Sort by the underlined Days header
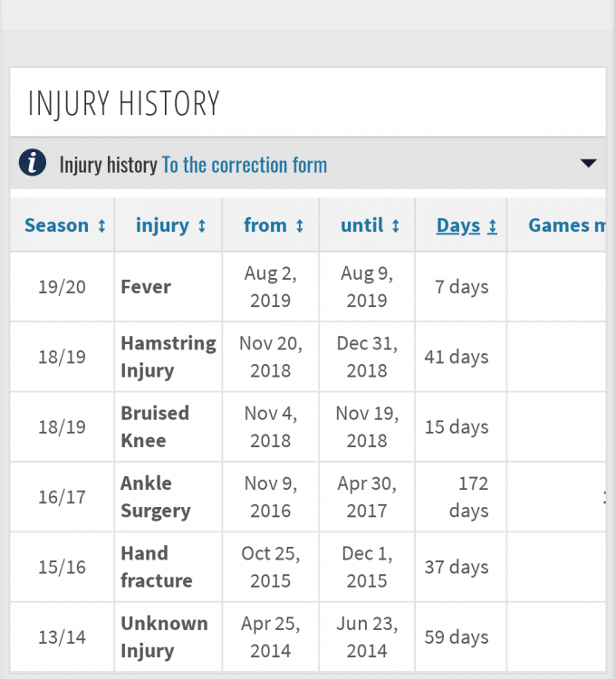This screenshot has height=679, width=616. coord(458,225)
